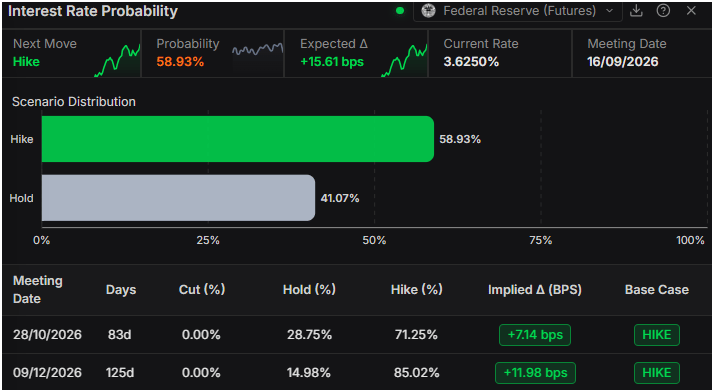Viewport: 714px width, 392px height.
Task: Click the 16/09/2026 meeting date value
Action: [622, 62]
